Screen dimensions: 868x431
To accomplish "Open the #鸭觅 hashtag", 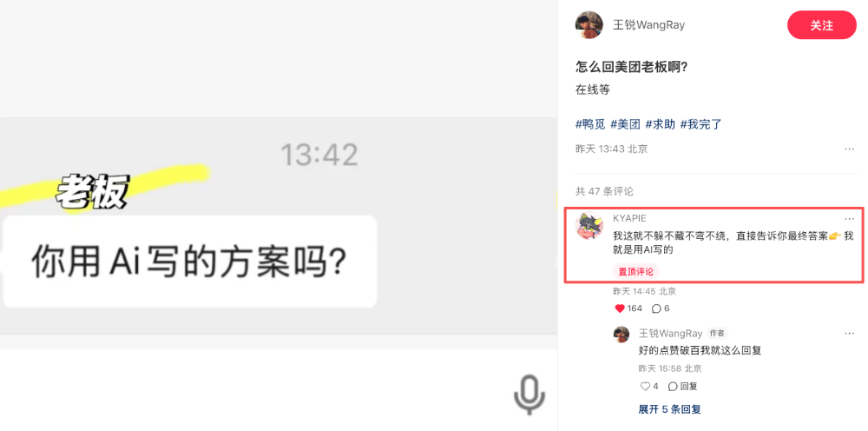I will pos(590,124).
